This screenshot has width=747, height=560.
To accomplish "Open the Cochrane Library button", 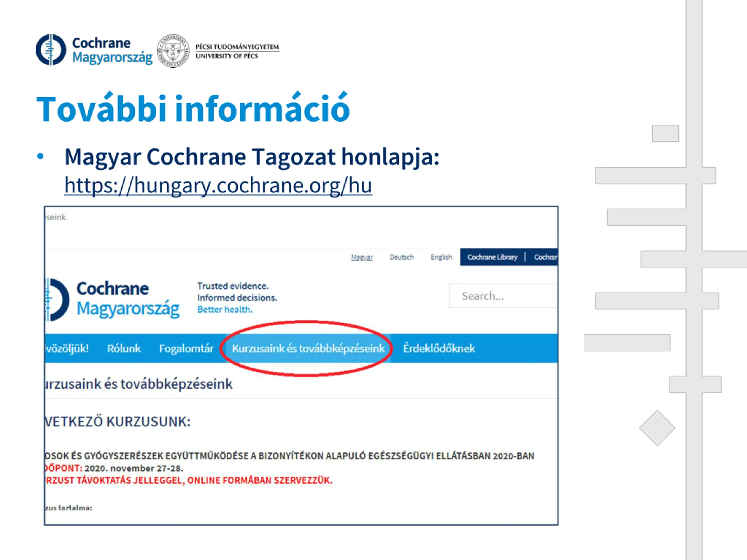I will point(492,257).
